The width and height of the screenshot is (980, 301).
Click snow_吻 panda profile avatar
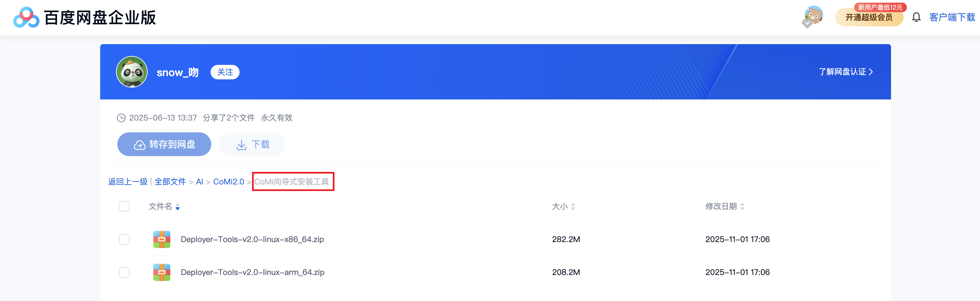click(131, 72)
